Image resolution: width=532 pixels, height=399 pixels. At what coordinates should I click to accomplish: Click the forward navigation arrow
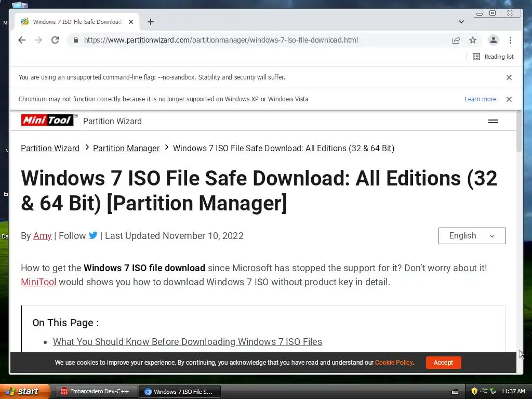pyautogui.click(x=38, y=40)
